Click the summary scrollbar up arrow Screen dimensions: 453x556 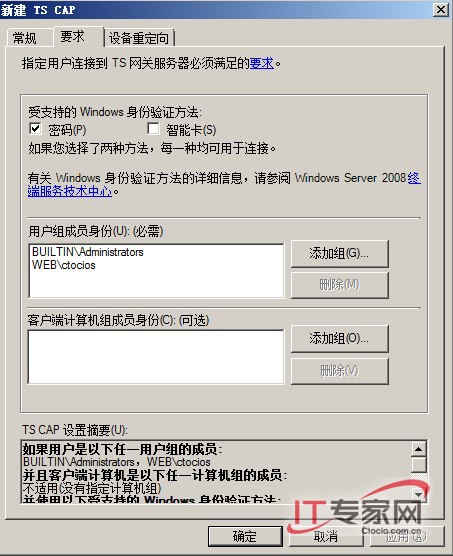point(419,449)
